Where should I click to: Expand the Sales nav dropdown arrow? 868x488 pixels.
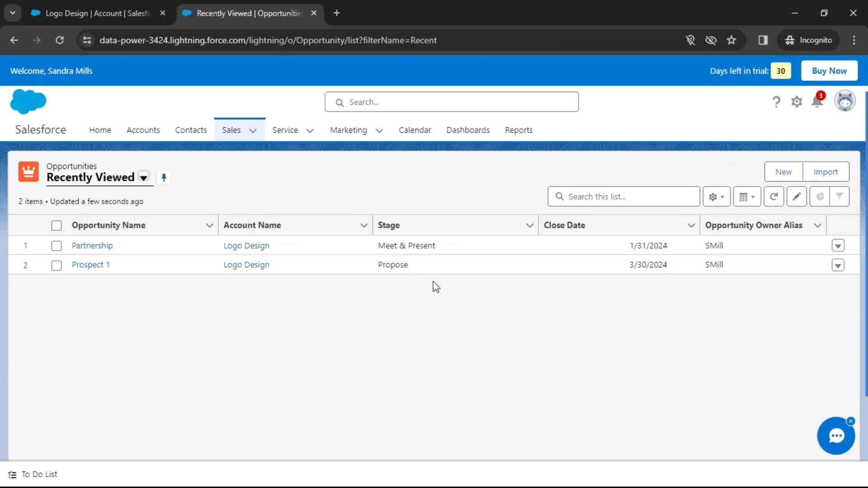(253, 131)
